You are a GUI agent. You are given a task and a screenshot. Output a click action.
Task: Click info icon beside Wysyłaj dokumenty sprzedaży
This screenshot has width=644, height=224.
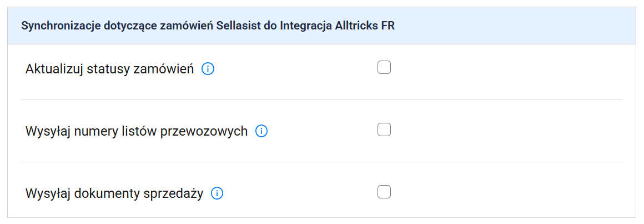tap(217, 193)
